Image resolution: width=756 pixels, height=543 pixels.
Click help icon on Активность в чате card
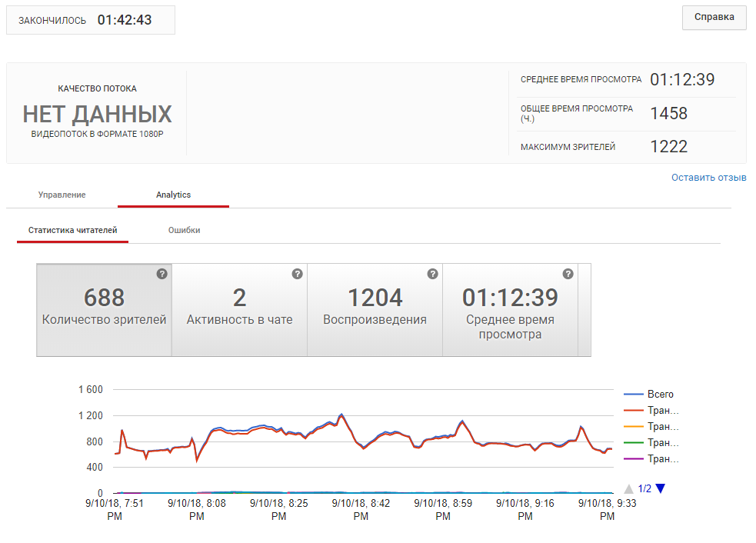(x=297, y=274)
